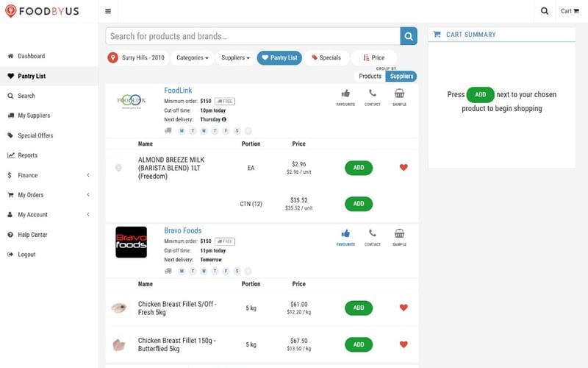This screenshot has height=368, width=588.
Task: Expand the Finance sidebar section
Action: (49, 175)
